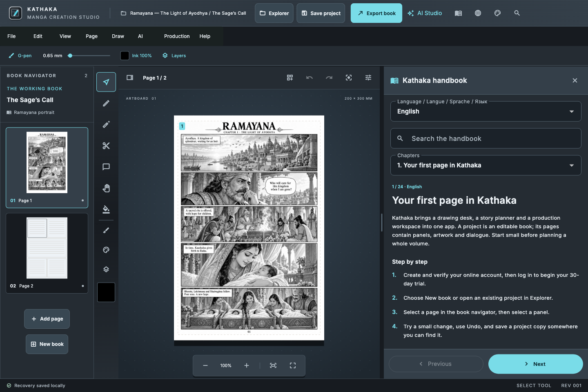
Task: Select the speech bubble dialogue tool
Action: pos(106,167)
